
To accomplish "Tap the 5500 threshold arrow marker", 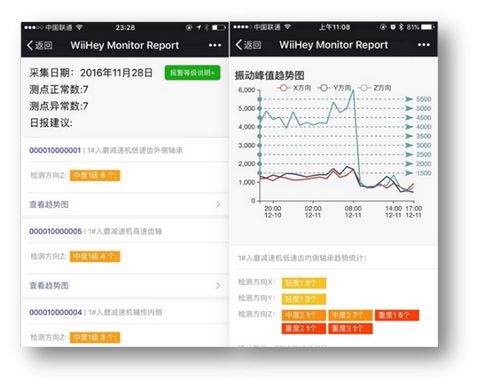I will [409, 99].
